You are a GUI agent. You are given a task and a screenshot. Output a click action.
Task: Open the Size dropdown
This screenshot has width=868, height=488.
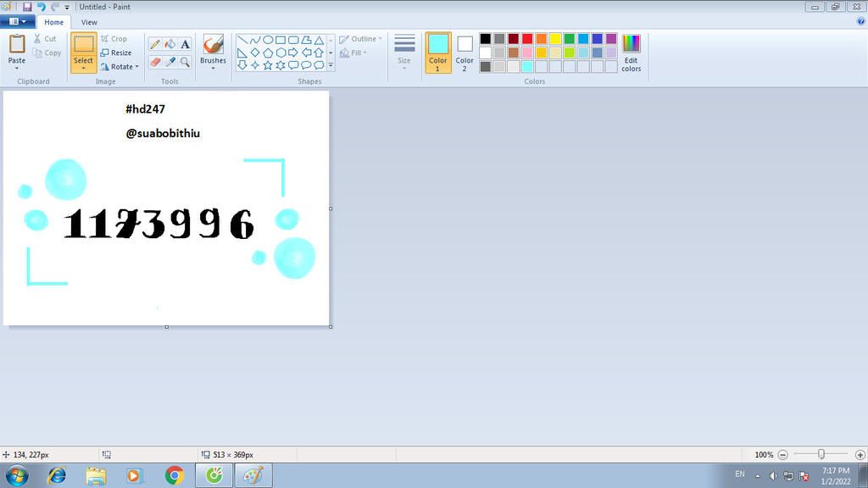tap(404, 53)
